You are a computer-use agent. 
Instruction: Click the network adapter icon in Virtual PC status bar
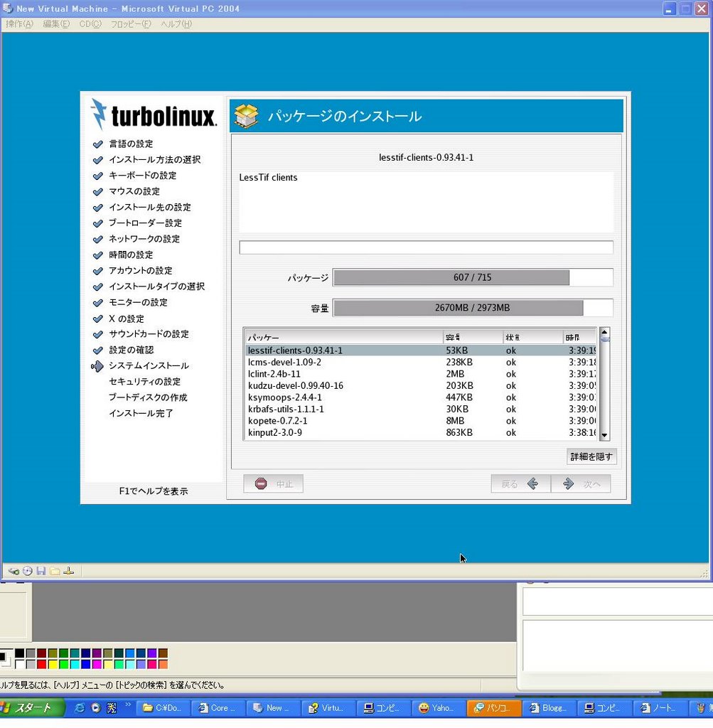click(x=69, y=571)
